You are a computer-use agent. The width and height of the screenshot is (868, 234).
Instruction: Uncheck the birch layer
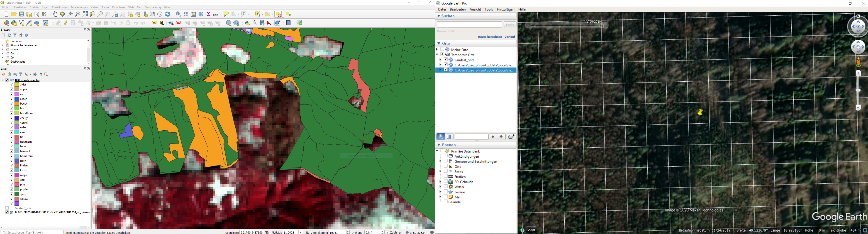click(x=12, y=108)
